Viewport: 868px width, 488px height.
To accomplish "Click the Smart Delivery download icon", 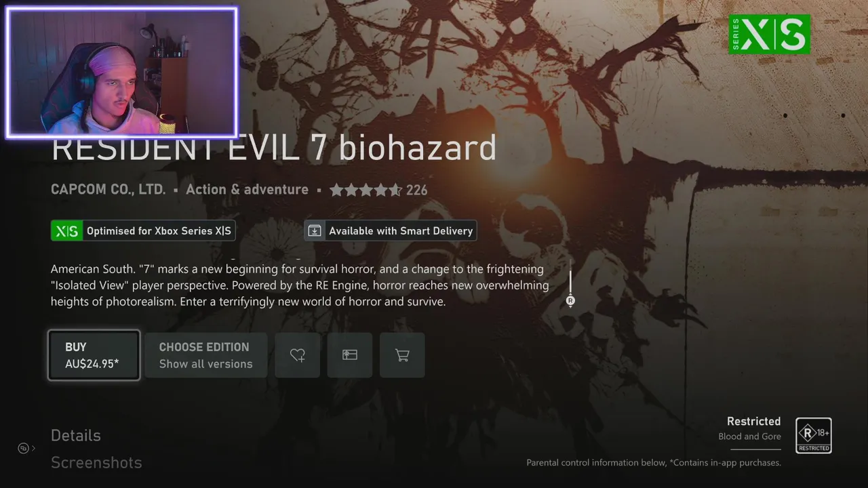I will point(315,230).
